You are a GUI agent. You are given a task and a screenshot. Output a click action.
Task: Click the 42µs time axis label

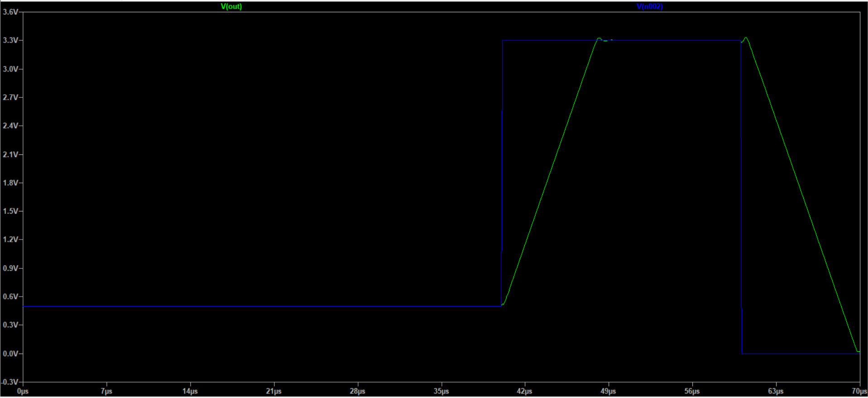click(x=525, y=391)
